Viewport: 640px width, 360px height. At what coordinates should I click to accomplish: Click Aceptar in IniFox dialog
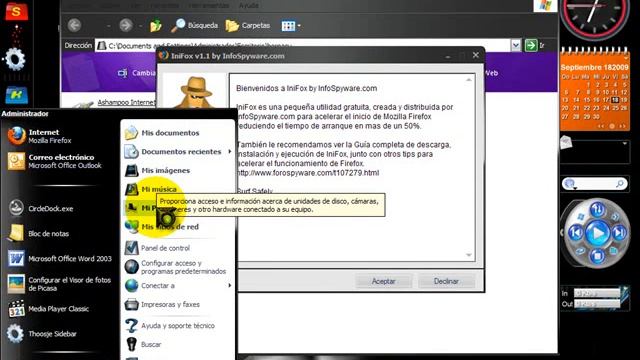click(x=383, y=281)
